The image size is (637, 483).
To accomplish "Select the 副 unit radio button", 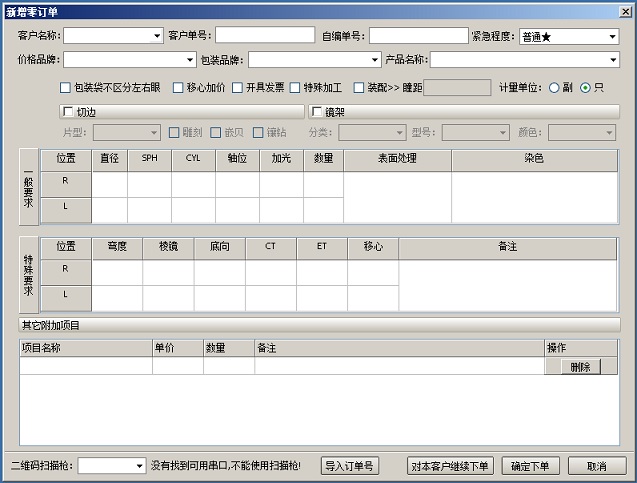I will (x=554, y=88).
